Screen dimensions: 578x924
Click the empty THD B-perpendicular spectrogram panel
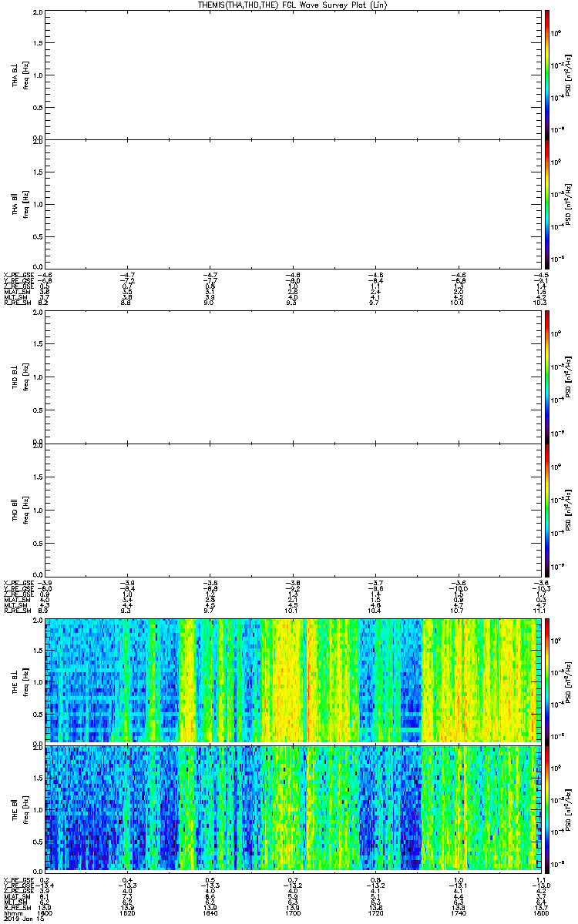(292, 377)
